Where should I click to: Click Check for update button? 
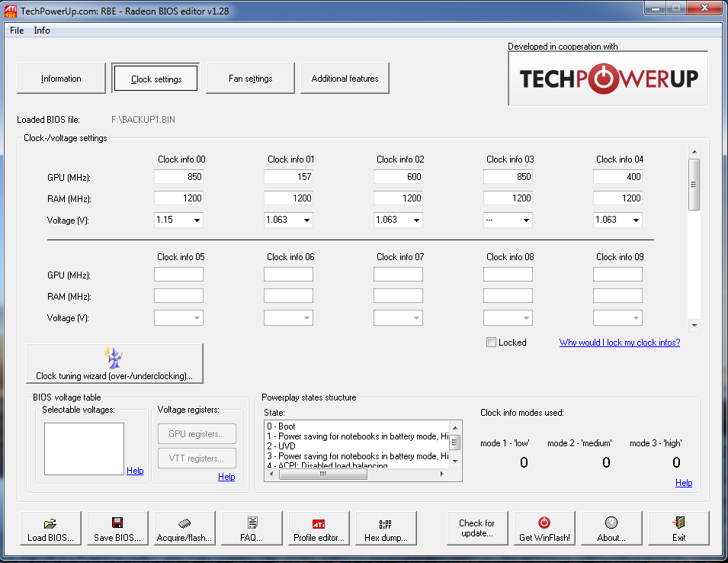tap(477, 528)
